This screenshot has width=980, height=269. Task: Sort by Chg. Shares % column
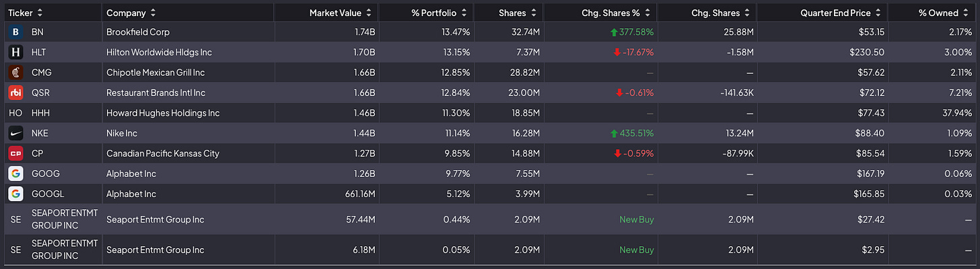(617, 13)
